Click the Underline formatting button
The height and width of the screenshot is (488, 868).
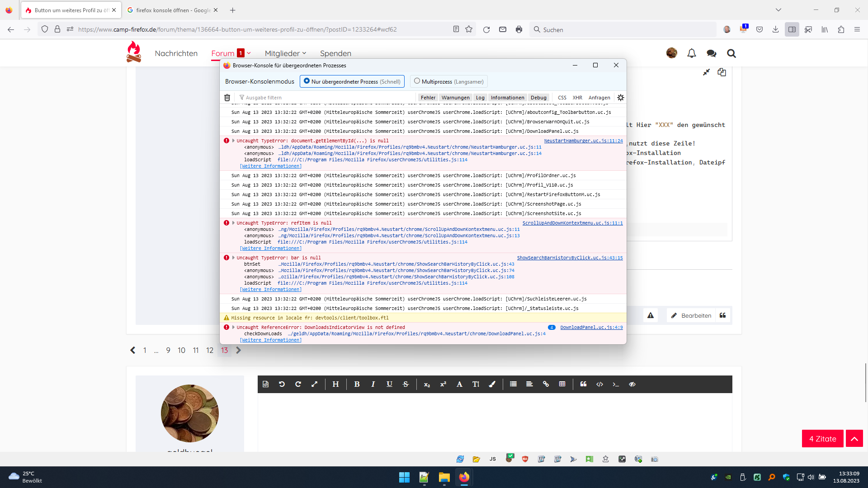point(389,384)
